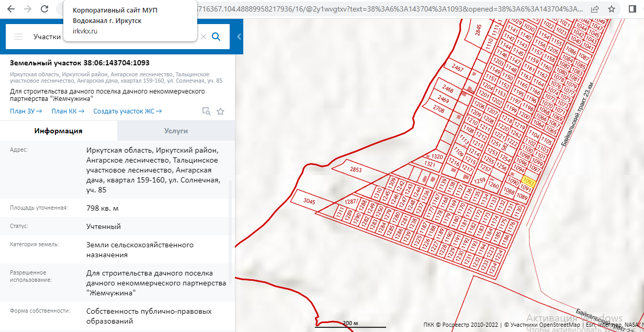Click the find-on-map icon beside the star
The width and height of the screenshot is (644, 332).
pyautogui.click(x=207, y=111)
